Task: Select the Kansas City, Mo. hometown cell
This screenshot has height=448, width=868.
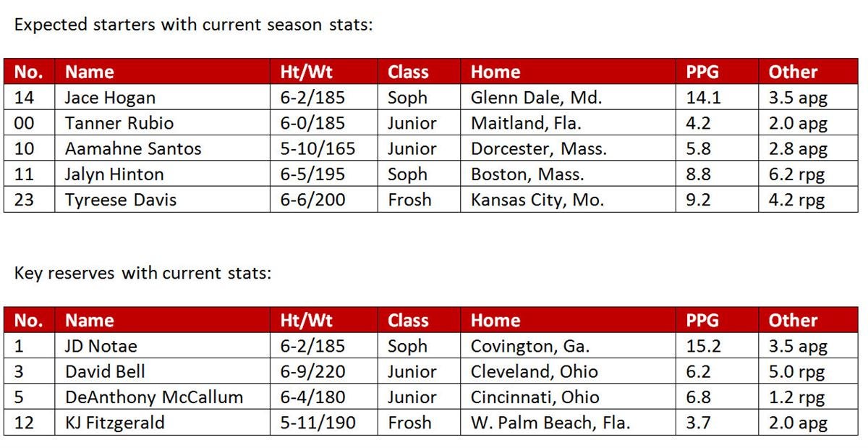Action: [x=569, y=200]
